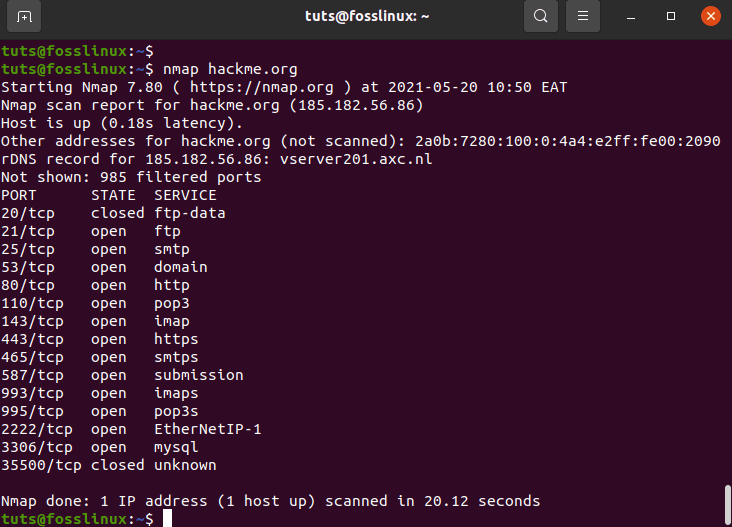Click the 21/tcp port entry
The width and height of the screenshot is (732, 527).
pyautogui.click(x=28, y=232)
